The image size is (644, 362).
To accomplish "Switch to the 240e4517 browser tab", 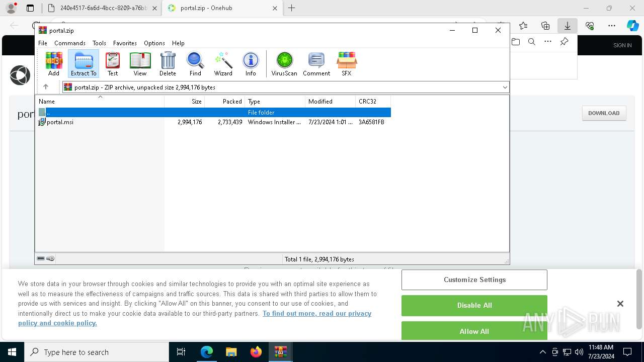I will coord(102,8).
